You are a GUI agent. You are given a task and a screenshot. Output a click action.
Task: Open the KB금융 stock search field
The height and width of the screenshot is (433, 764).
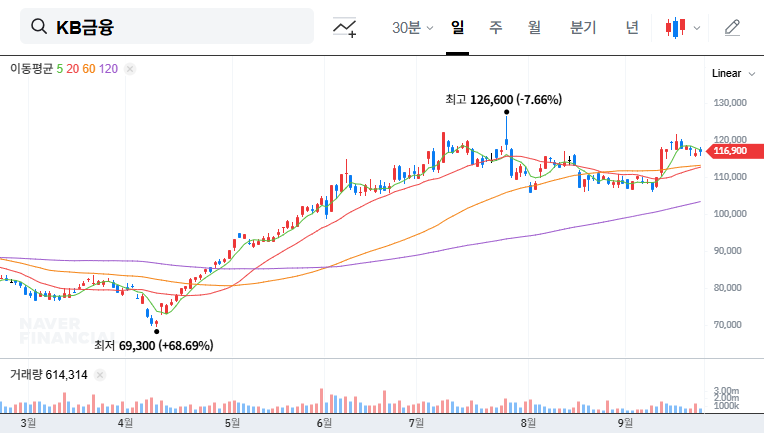pos(167,26)
